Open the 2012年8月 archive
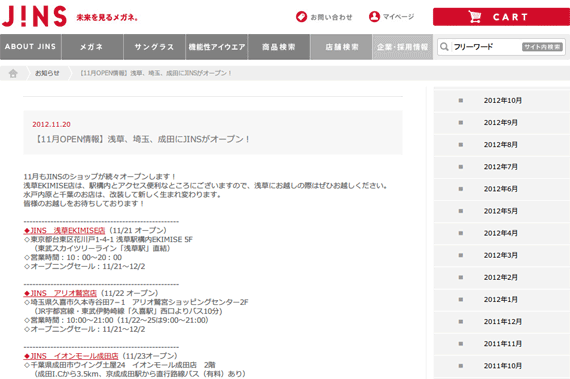570x379 pixels. coord(502,145)
